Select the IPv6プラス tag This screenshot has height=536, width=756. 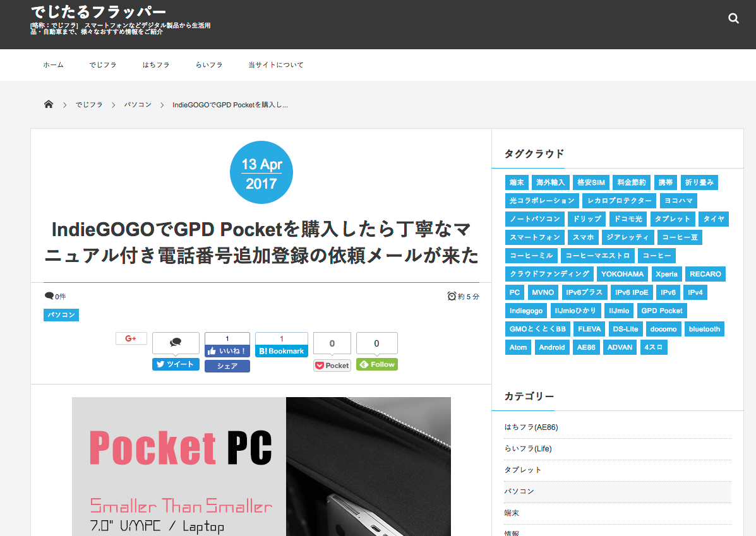tap(584, 292)
